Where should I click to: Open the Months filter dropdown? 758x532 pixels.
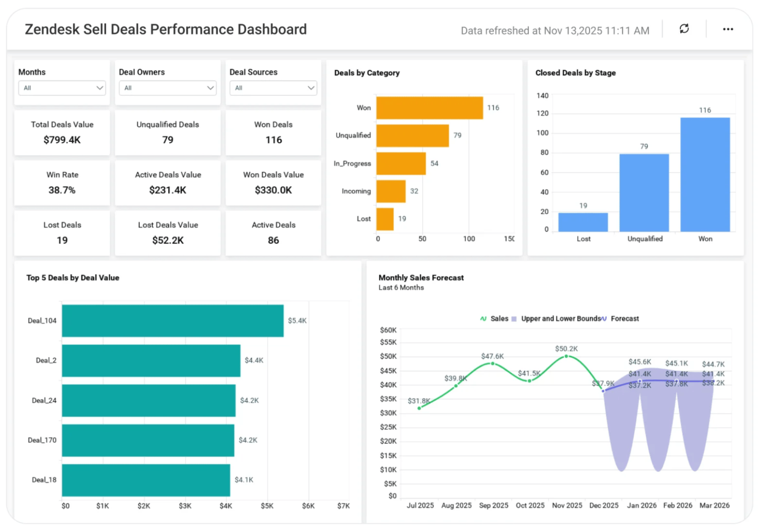point(62,88)
